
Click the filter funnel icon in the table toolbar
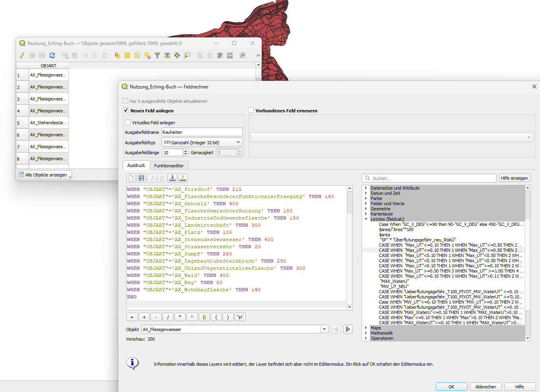tap(157, 55)
